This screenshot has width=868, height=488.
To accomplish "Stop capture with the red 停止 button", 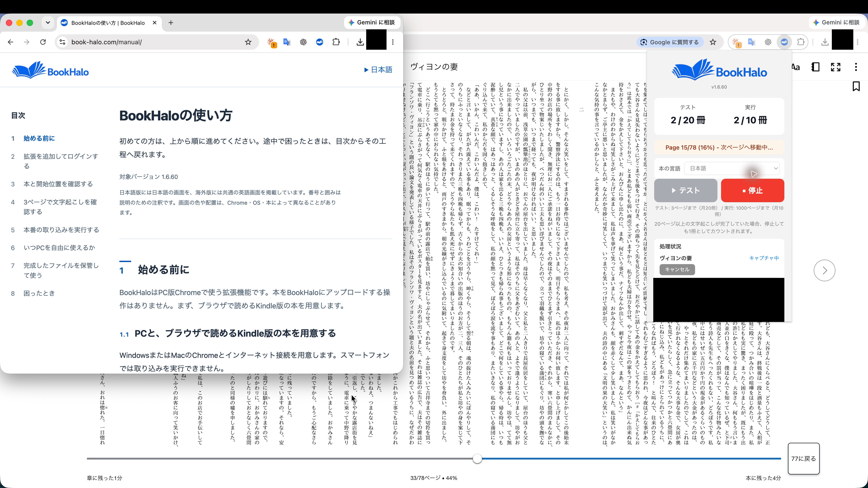I will [752, 190].
